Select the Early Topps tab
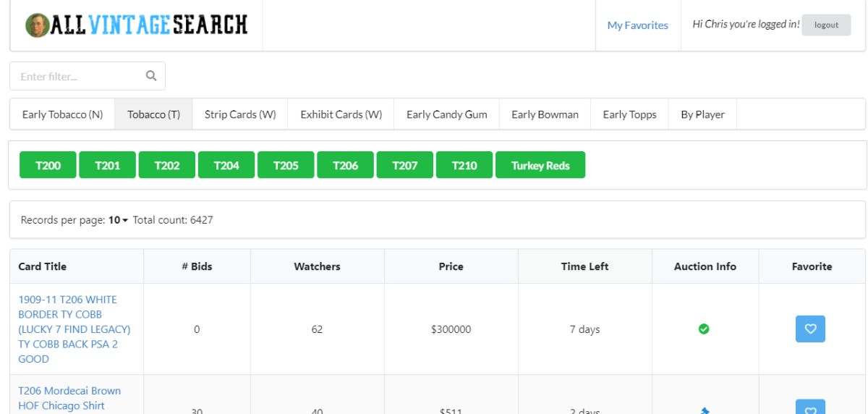 630,114
